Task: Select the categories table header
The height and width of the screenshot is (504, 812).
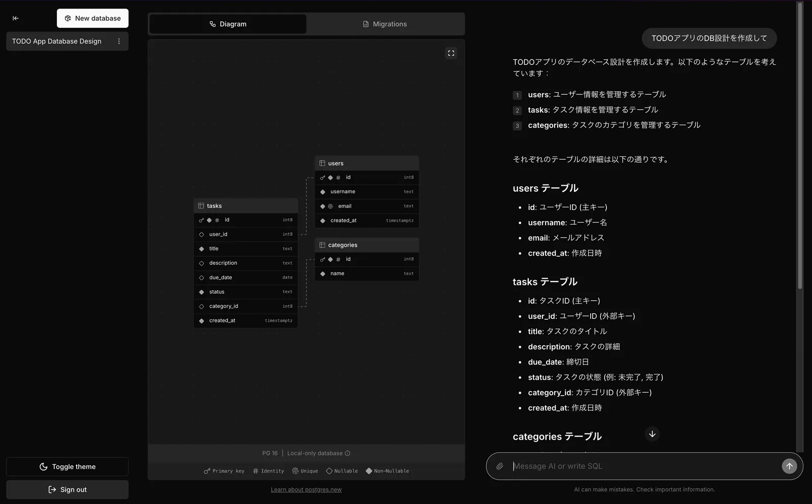Action: [367, 245]
